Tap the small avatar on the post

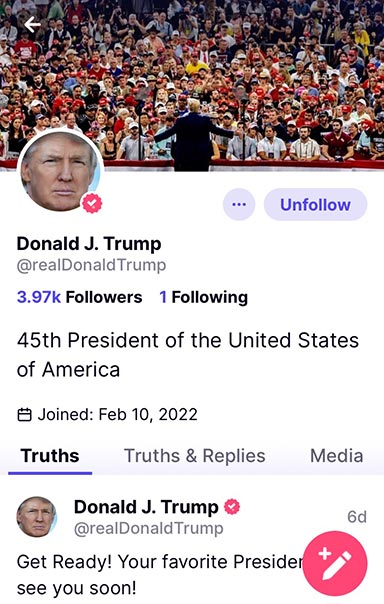pyautogui.click(x=37, y=517)
